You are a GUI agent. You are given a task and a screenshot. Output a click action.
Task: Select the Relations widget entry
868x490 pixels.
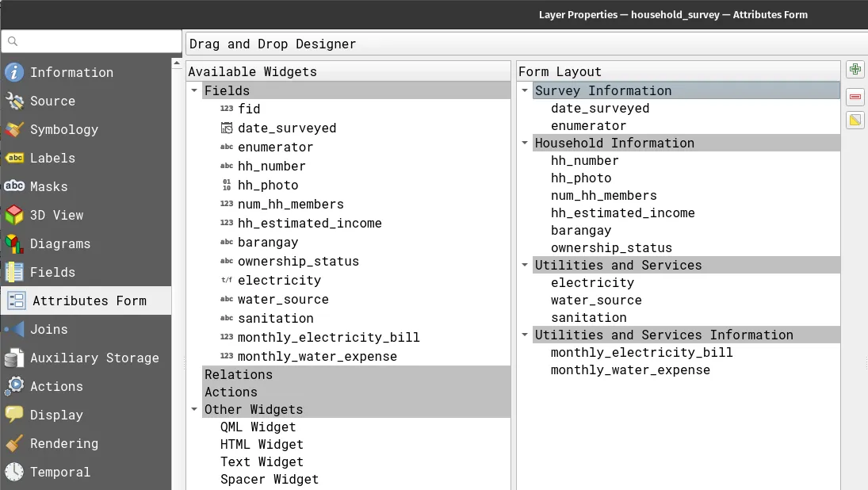tap(239, 374)
